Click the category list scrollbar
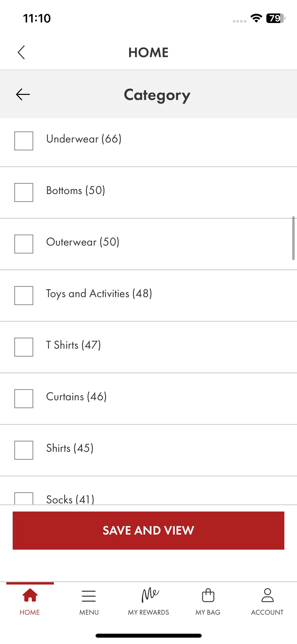The height and width of the screenshot is (644, 297). (293, 238)
